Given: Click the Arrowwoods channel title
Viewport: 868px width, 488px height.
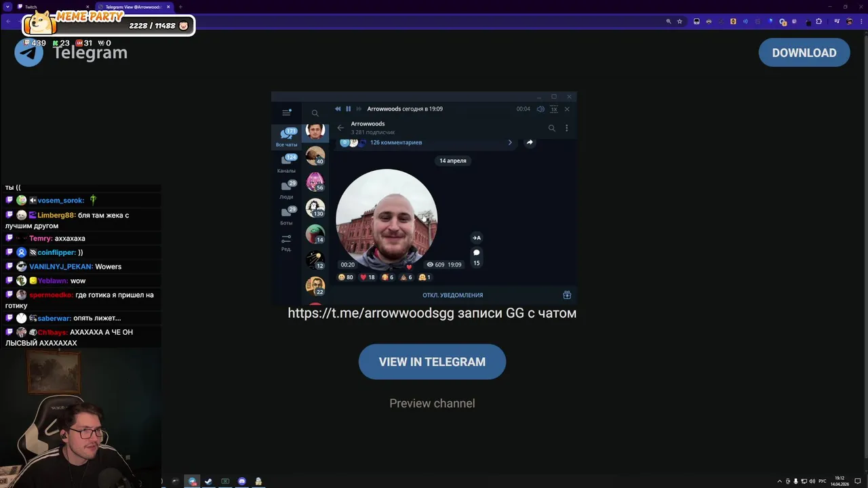Looking at the screenshot, I should tap(368, 124).
